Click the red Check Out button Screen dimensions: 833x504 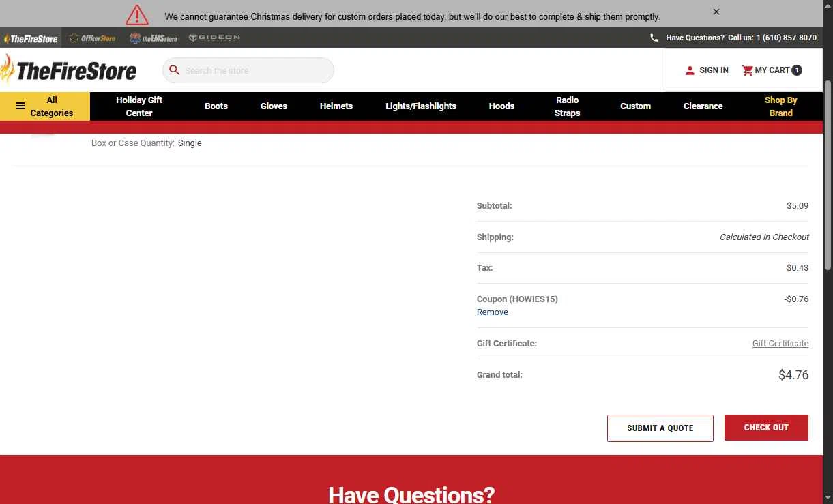pos(766,428)
